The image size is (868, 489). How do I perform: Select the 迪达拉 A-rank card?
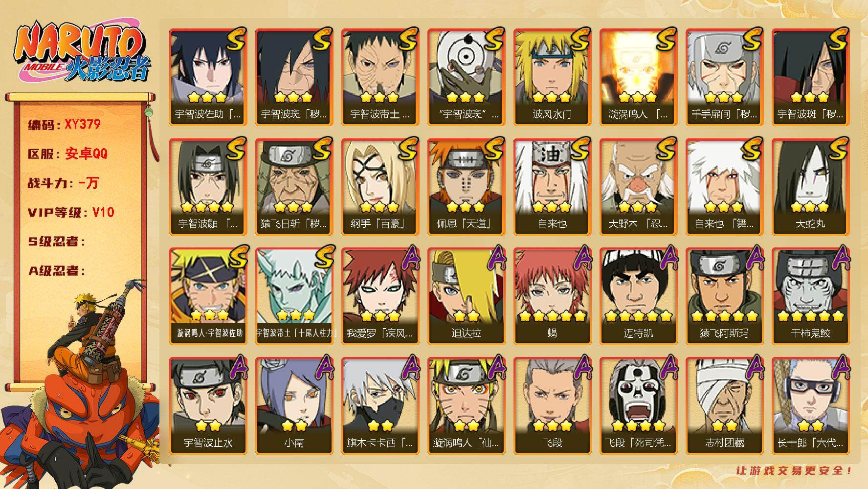click(x=466, y=296)
